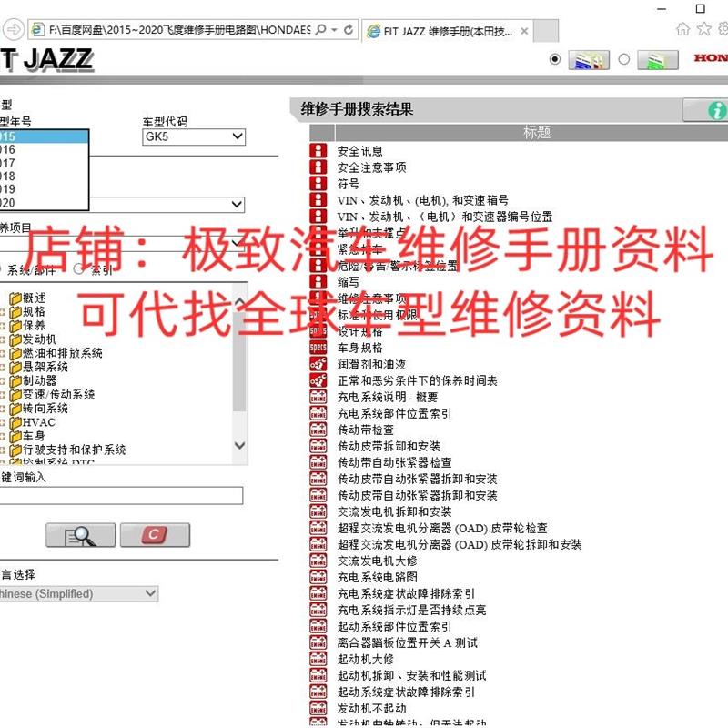The width and height of the screenshot is (728, 728).
Task: Open the 传动皮带拆卸和安装 result
Action: click(389, 446)
